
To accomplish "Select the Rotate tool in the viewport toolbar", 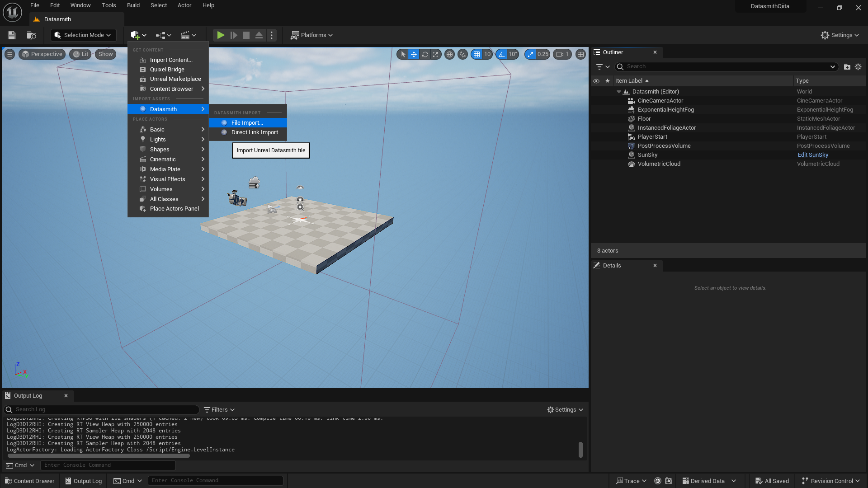I will (425, 54).
